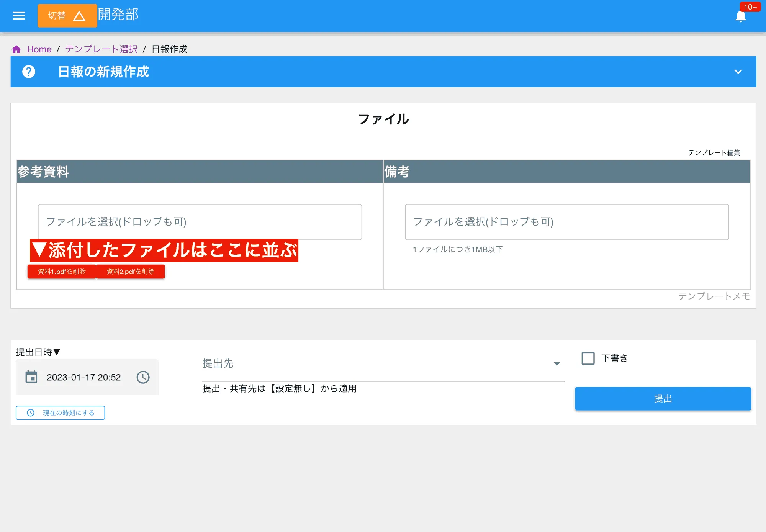Open the calendar icon next to the date
Screen dimensions: 766x532
pyautogui.click(x=31, y=377)
